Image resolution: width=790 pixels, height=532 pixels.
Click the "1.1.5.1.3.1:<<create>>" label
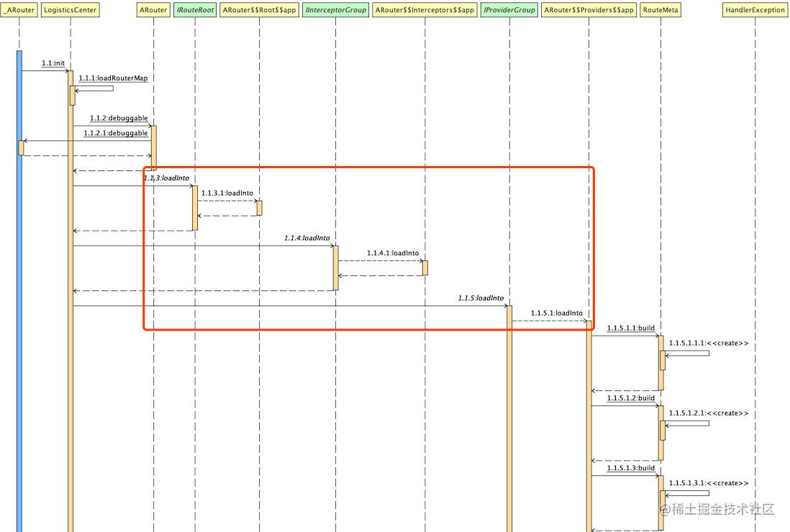[709, 483]
